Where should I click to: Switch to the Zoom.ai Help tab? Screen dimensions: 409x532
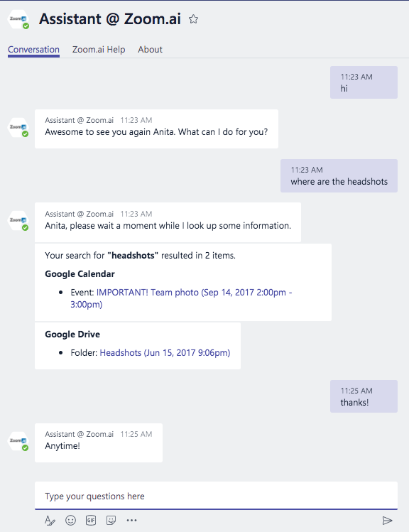[x=99, y=50]
